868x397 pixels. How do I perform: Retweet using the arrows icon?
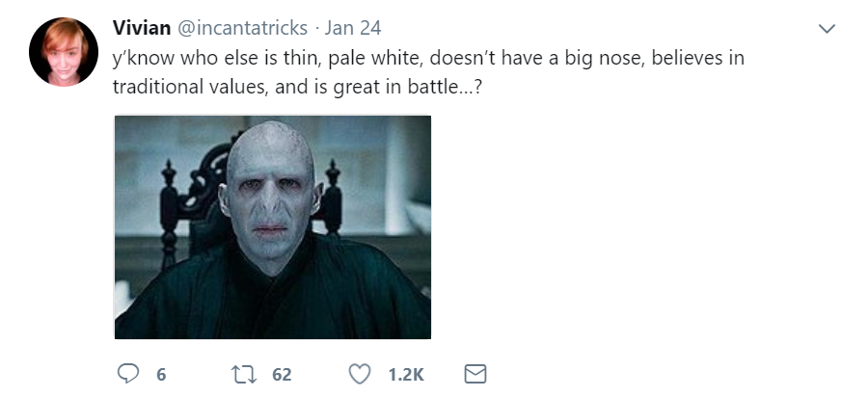point(244,374)
